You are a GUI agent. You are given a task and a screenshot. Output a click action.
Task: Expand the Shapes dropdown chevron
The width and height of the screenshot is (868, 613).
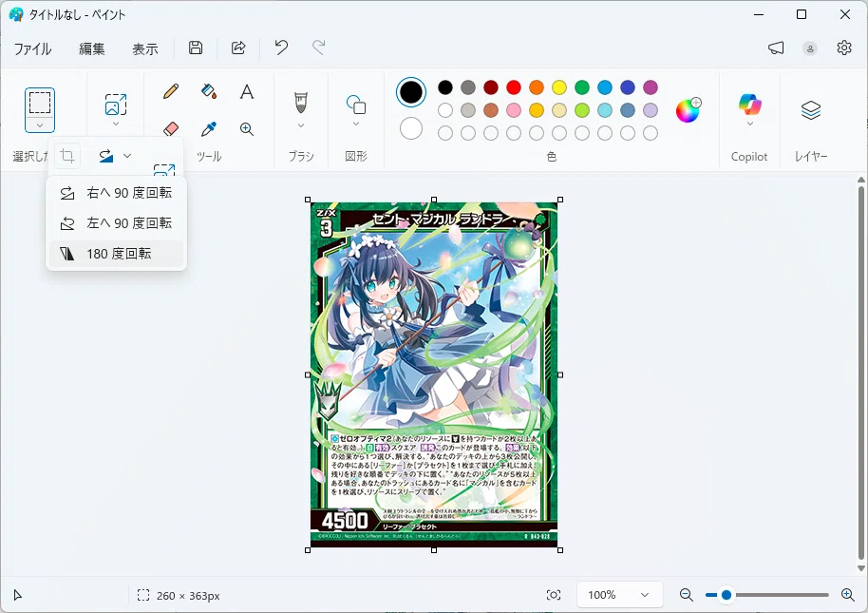tap(356, 125)
